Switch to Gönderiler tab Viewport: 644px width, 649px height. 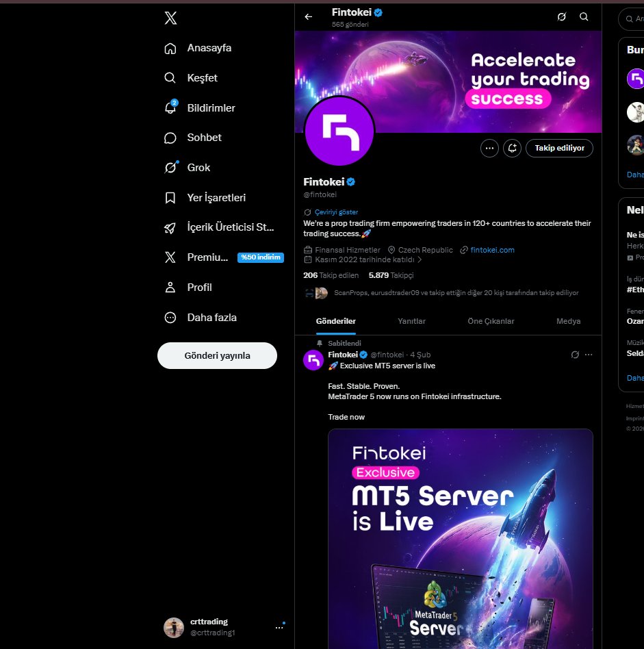(x=335, y=321)
